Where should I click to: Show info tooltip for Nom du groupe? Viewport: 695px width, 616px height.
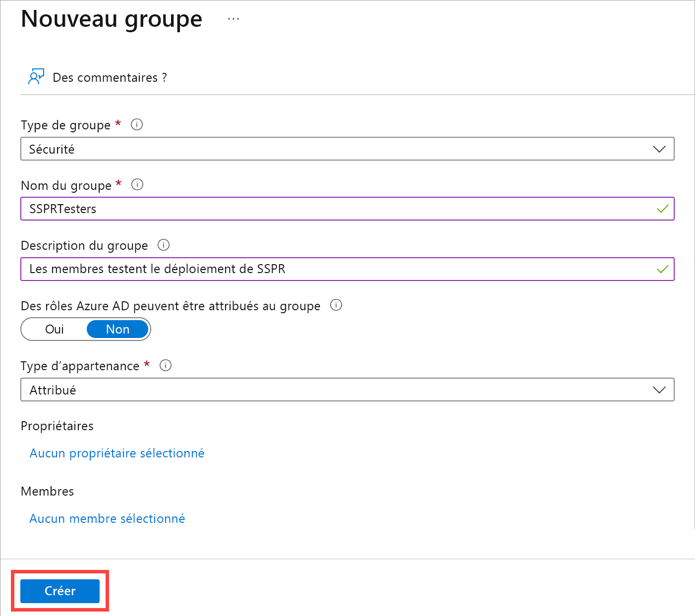coord(137,185)
